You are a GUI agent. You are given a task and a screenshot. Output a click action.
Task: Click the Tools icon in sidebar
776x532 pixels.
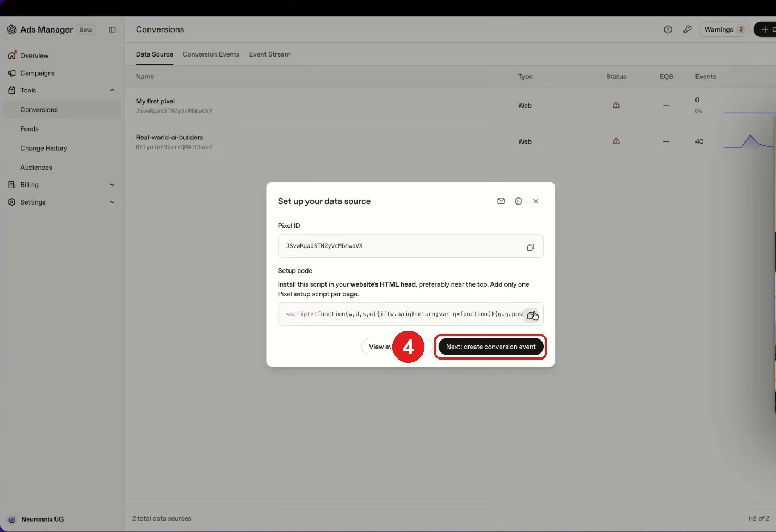[12, 90]
